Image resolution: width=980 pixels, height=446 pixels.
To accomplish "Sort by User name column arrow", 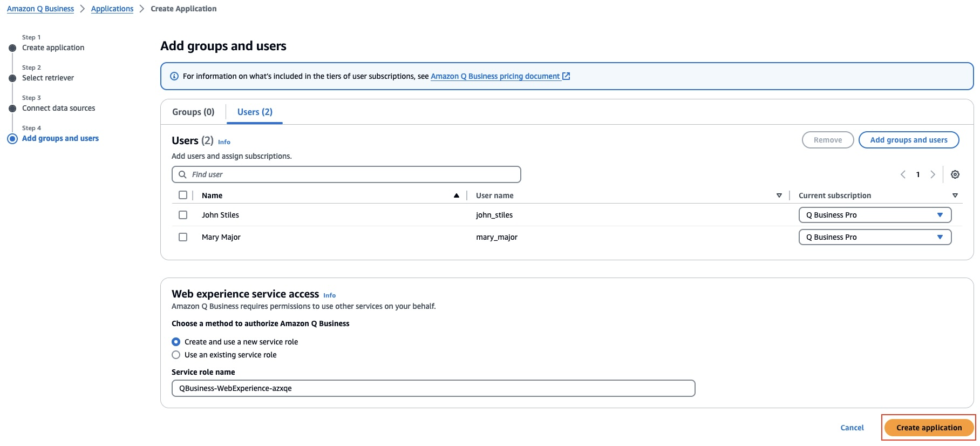I will pos(779,195).
